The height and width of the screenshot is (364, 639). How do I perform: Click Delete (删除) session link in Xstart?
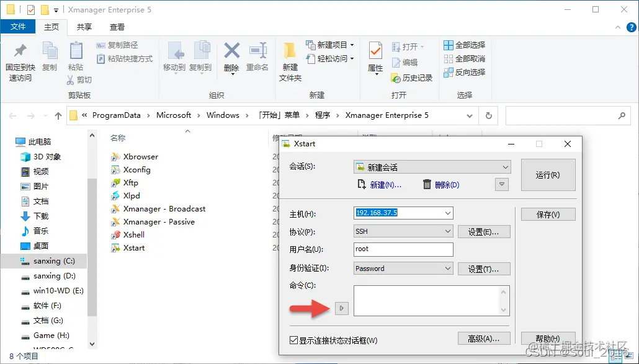coord(441,185)
